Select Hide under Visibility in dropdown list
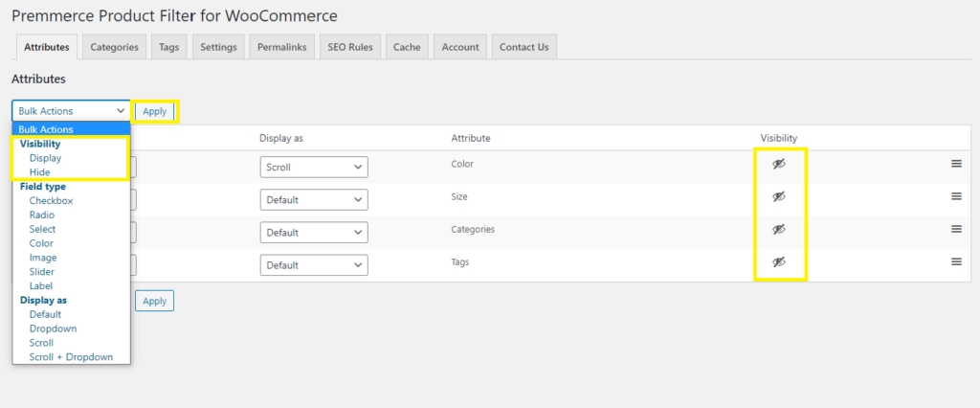 (x=40, y=172)
